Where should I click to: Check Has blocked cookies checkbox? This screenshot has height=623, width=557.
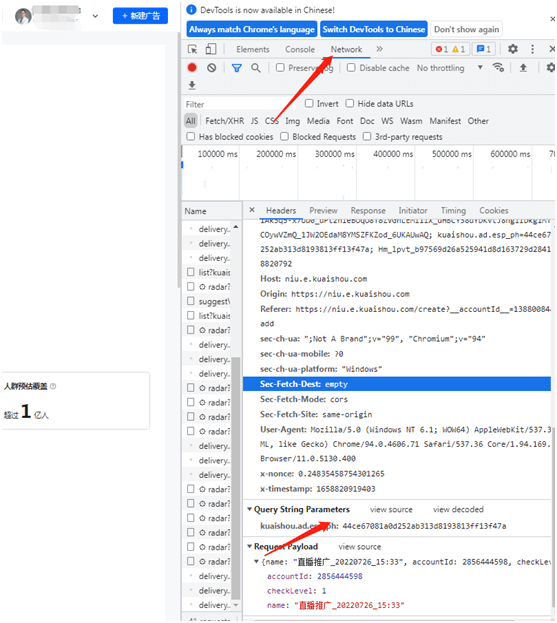click(x=191, y=137)
